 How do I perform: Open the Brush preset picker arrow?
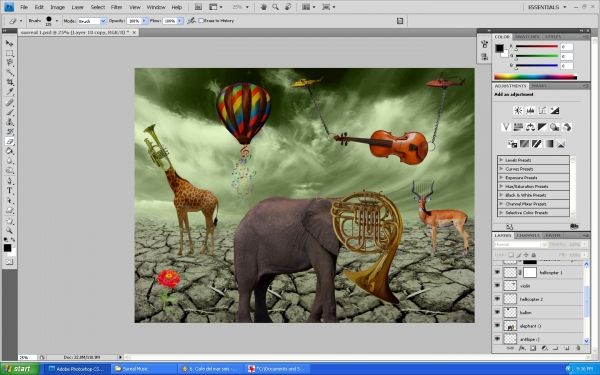(57, 21)
